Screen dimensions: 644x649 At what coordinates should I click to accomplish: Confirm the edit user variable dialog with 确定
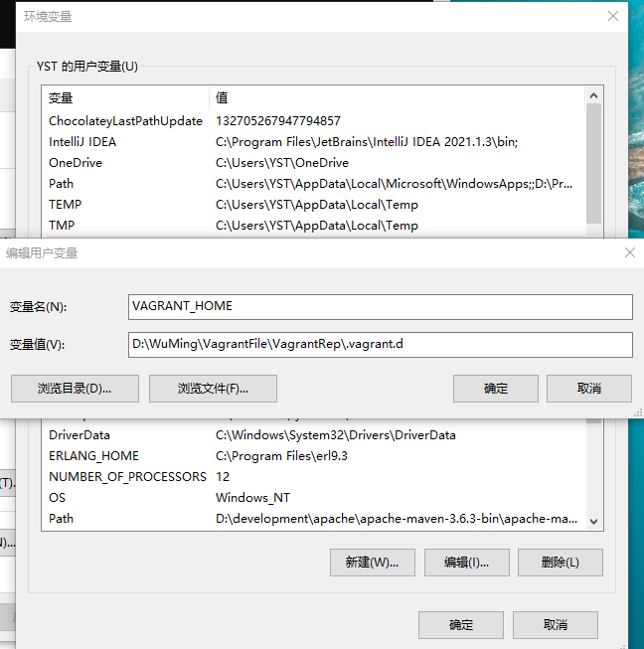(x=495, y=389)
